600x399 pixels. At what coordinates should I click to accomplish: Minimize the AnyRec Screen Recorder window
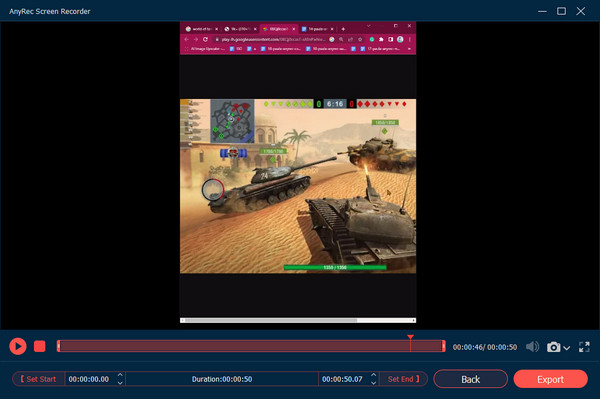pyautogui.click(x=542, y=11)
